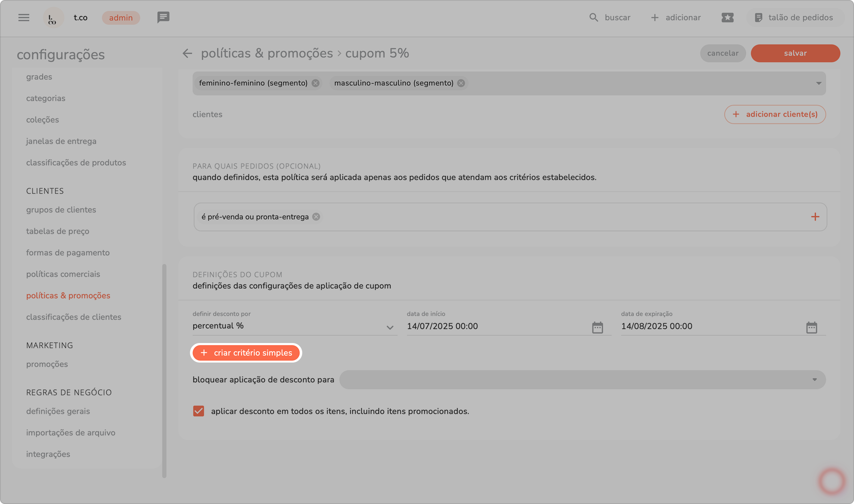Open the bloquear aplicação de desconto dropdown

[582, 380]
